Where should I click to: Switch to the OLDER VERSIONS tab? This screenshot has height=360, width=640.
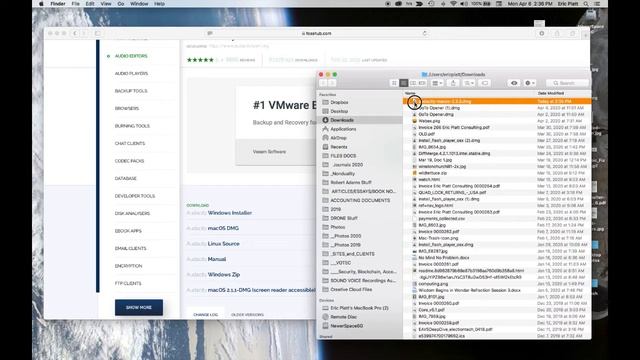click(247, 315)
